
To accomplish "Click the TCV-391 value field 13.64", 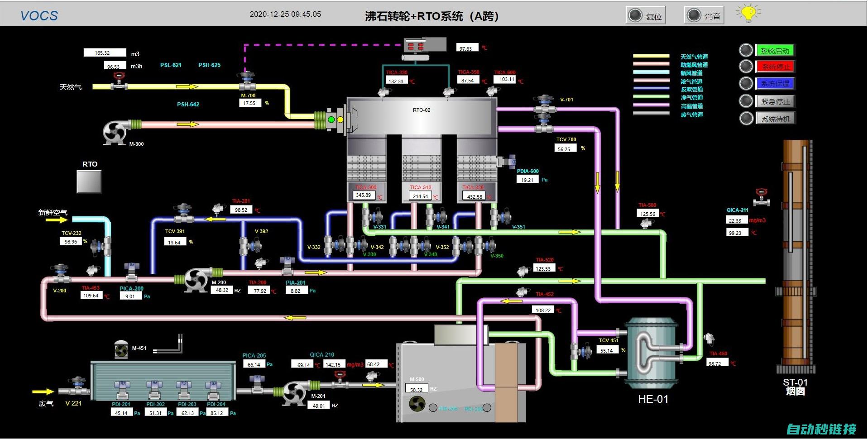I will click(x=175, y=242).
